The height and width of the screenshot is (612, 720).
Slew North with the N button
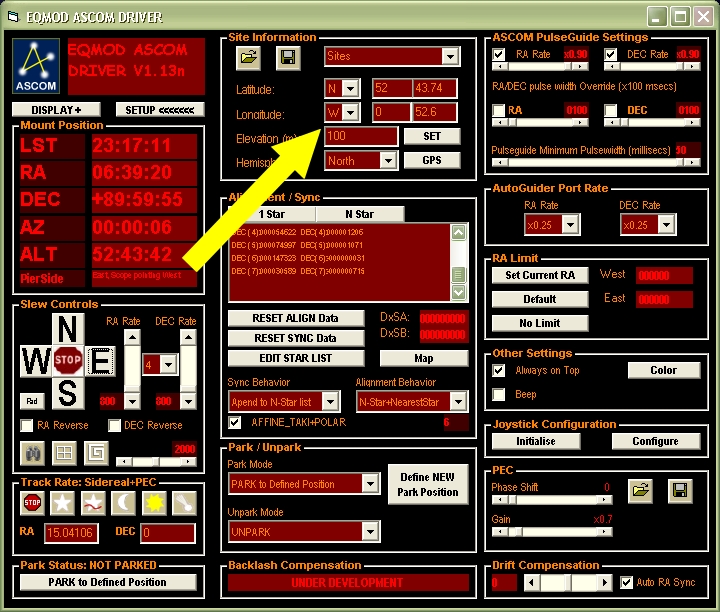(68, 329)
